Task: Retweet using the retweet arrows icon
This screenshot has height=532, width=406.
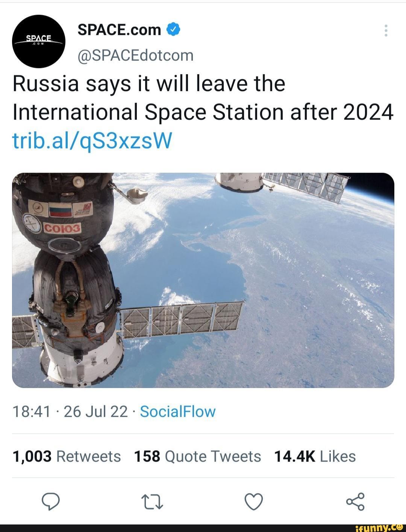Action: pyautogui.click(x=152, y=502)
